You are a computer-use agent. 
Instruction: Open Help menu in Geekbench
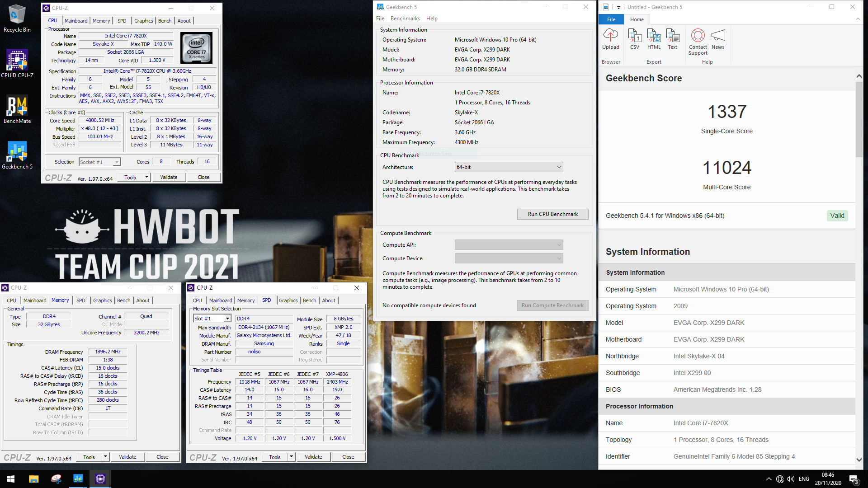pos(432,19)
